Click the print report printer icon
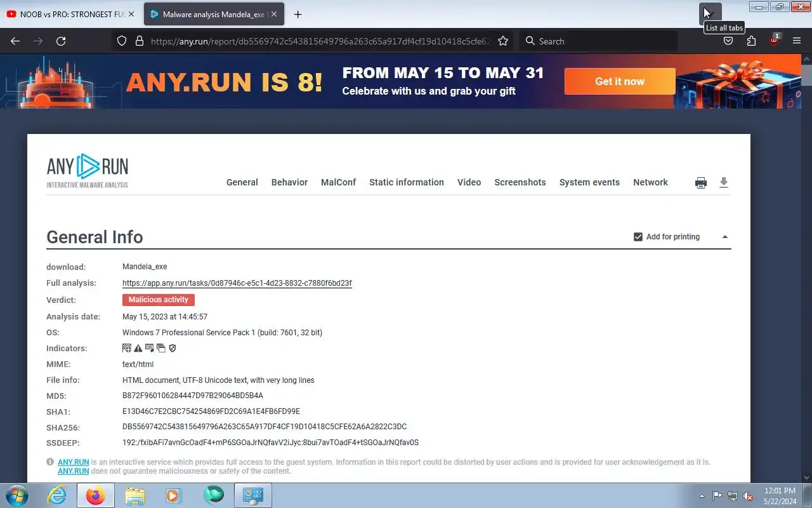 pyautogui.click(x=701, y=183)
